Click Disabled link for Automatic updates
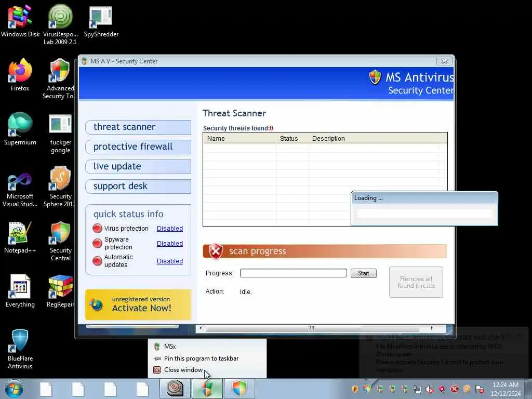The height and width of the screenshot is (399, 532). tap(170, 261)
